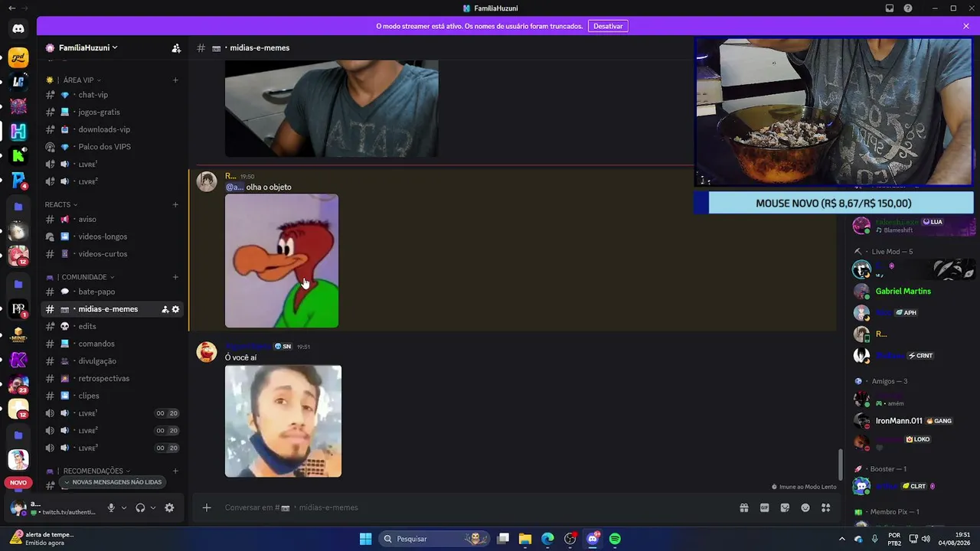Click the MOUSE NOVO donation goal bar
The width and height of the screenshot is (980, 551).
point(834,203)
